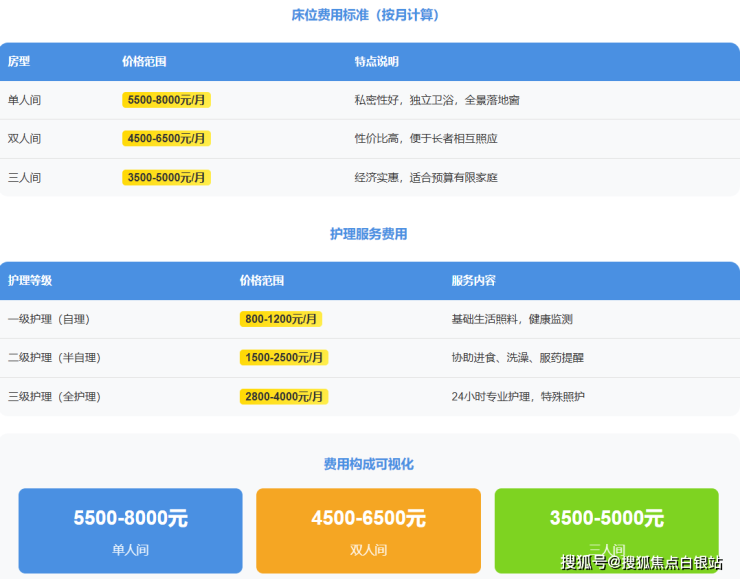Screen dimensions: 740x579
Task: Select the orange 双人间 cost card
Action: pyautogui.click(x=368, y=530)
